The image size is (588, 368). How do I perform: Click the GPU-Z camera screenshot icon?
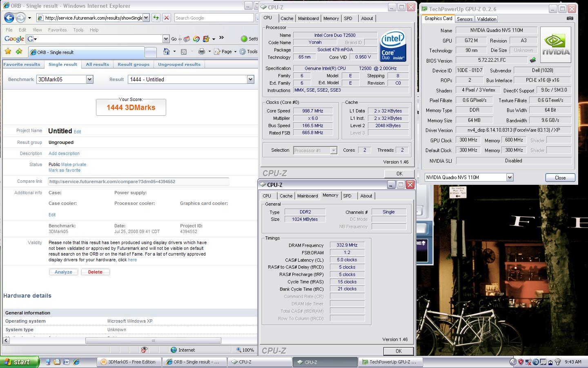click(x=570, y=18)
